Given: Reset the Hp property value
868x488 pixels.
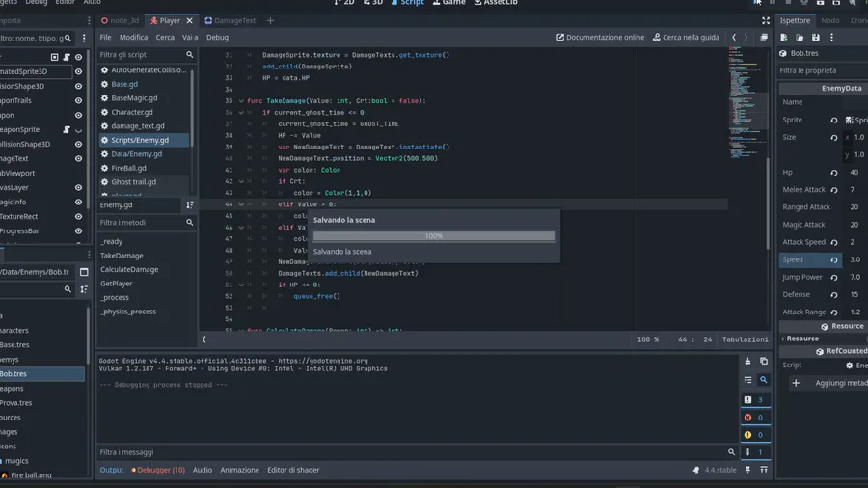Looking at the screenshot, I should coord(833,173).
